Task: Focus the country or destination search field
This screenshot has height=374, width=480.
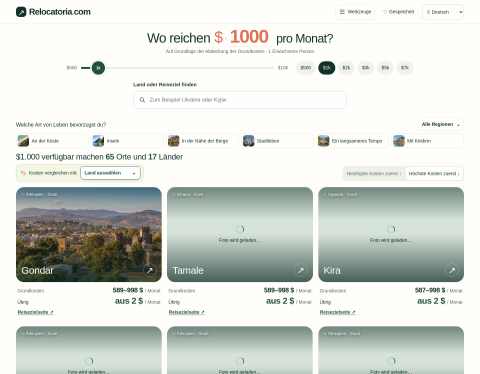Action: pos(240,100)
